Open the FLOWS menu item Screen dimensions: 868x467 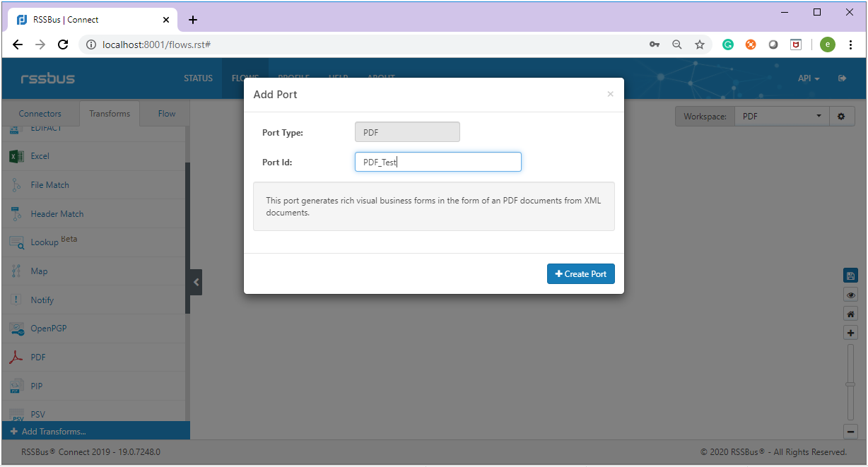(245, 78)
